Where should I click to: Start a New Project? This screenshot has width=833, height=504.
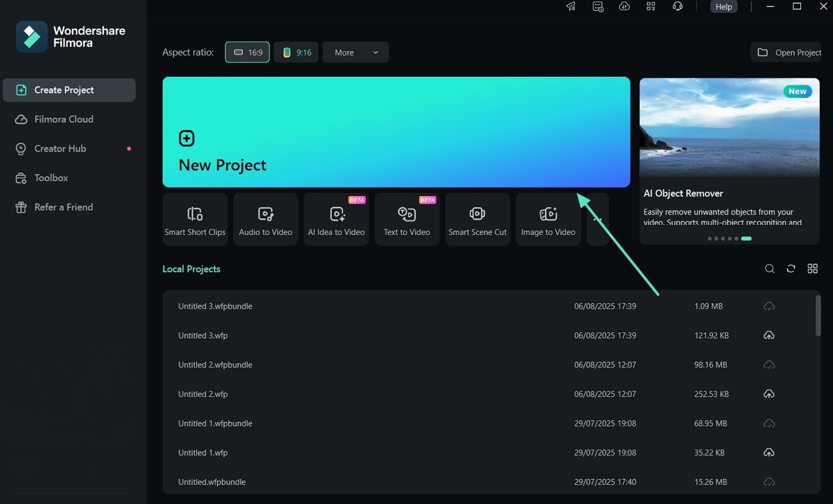(x=396, y=132)
